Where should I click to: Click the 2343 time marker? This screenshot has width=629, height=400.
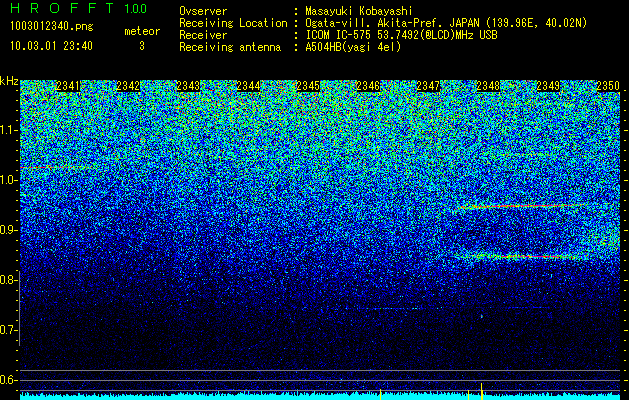point(188,86)
